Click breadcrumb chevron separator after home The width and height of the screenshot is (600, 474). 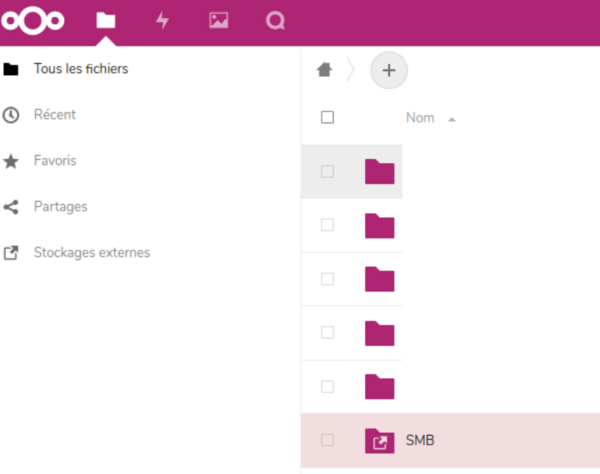[x=350, y=70]
